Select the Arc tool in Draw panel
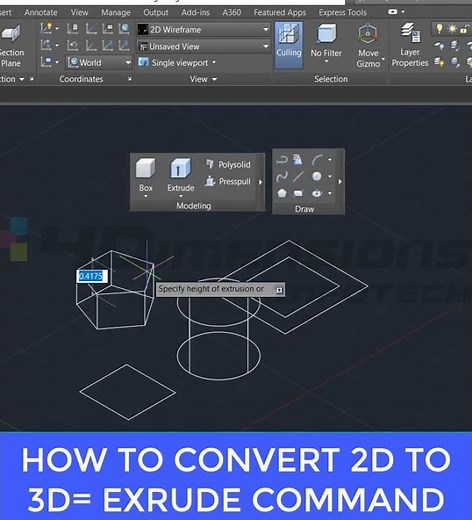This screenshot has height=520, width=472. (x=317, y=160)
